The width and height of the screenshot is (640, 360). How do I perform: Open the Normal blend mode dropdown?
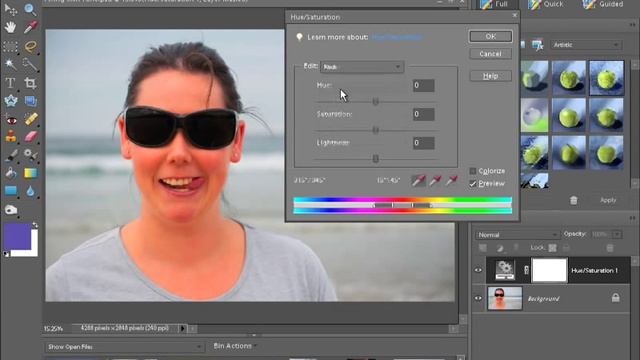[x=517, y=235]
